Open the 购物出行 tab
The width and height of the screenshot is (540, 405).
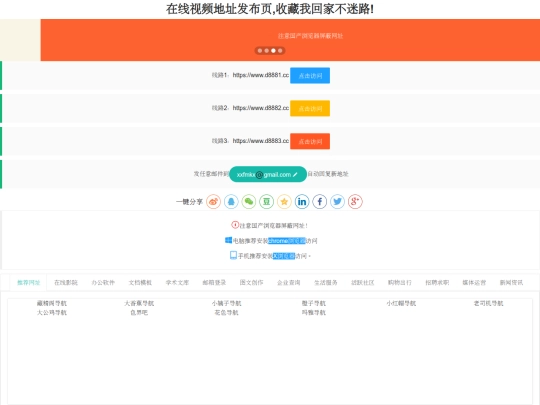pos(400,283)
